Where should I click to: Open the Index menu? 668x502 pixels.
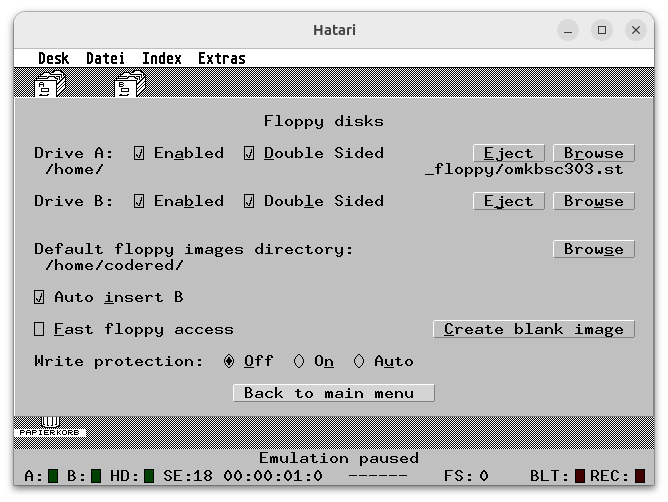pos(162,58)
